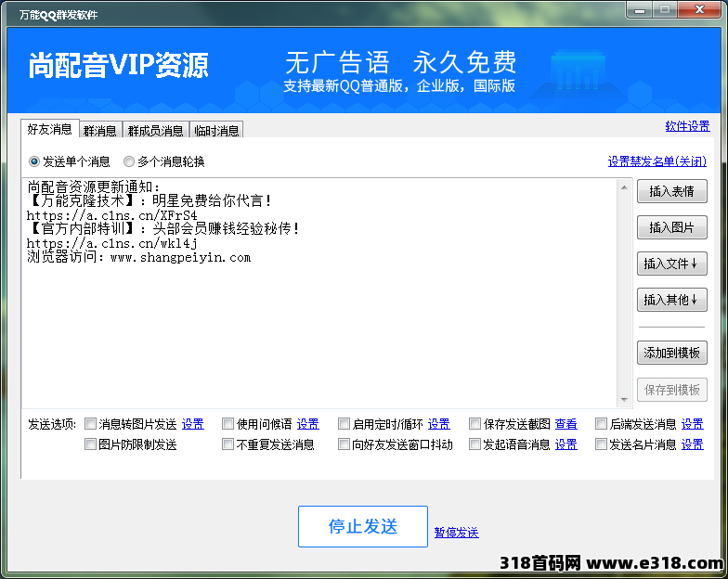Open 设置 link next to 启用定时/循环
This screenshot has width=728, height=579.
(438, 424)
